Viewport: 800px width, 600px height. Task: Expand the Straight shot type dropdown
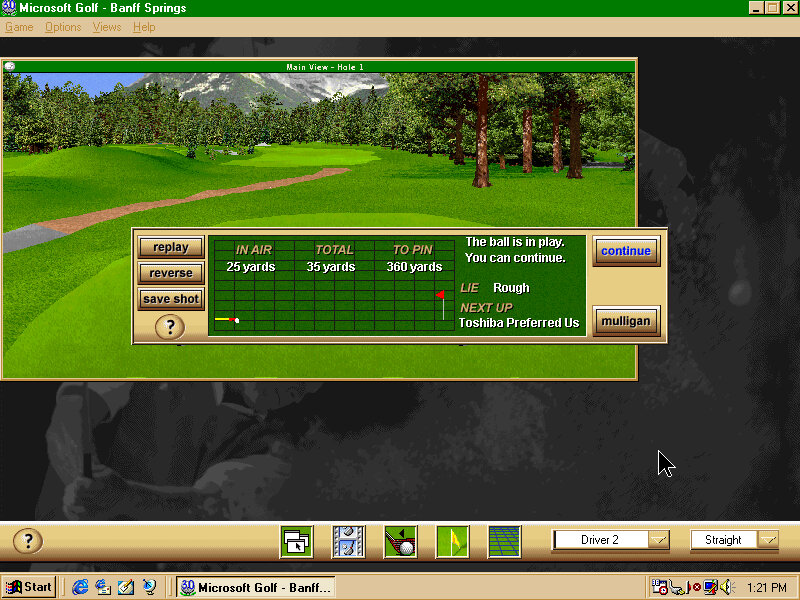tap(768, 540)
